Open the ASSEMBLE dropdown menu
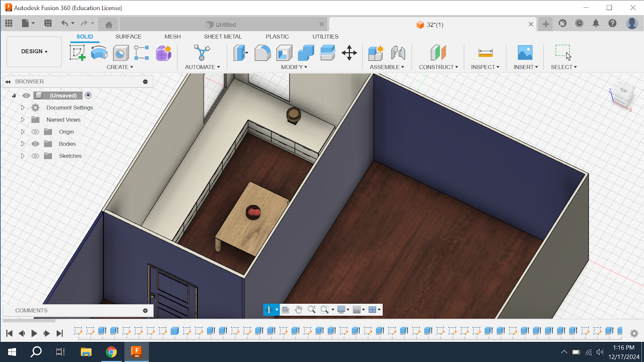This screenshot has width=644, height=362. coord(387,67)
